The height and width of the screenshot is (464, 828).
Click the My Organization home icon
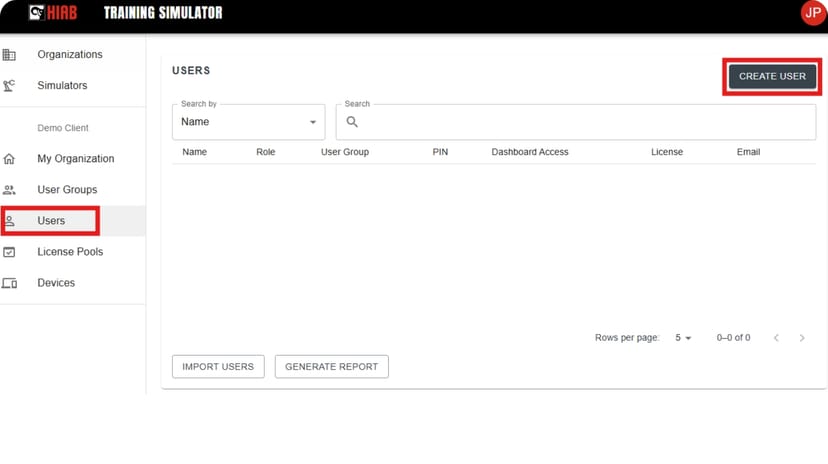(9, 159)
